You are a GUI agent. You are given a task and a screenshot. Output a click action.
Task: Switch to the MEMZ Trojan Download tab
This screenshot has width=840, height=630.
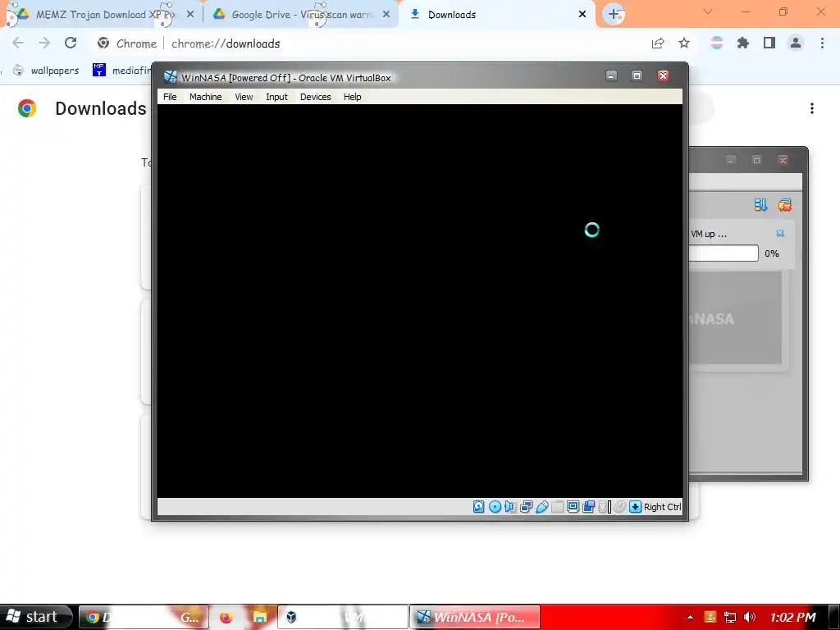click(x=99, y=15)
